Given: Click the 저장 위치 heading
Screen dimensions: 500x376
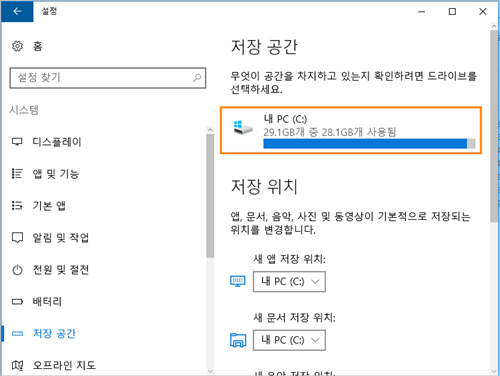Looking at the screenshot, I should point(264,186).
